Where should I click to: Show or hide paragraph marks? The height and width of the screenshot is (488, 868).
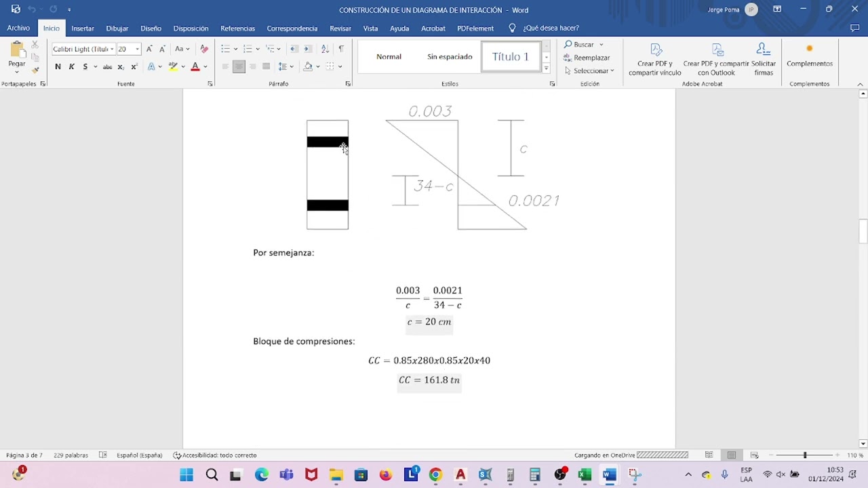(341, 49)
